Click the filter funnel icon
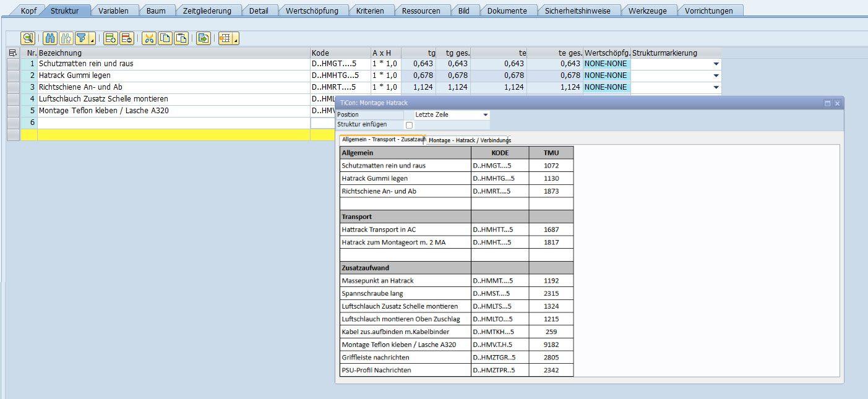This screenshot has width=868, height=399. tap(82, 38)
